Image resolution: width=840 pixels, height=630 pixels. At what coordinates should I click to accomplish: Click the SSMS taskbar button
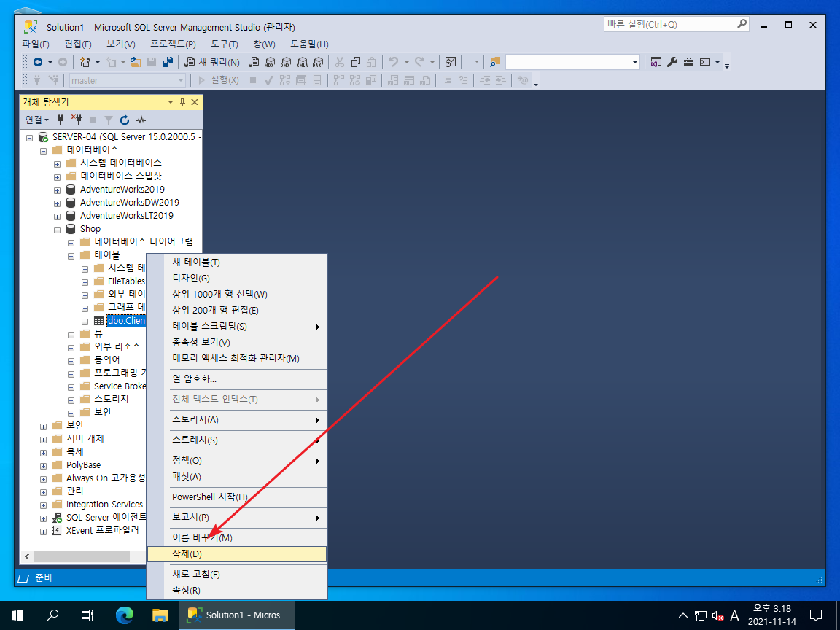tap(237, 615)
